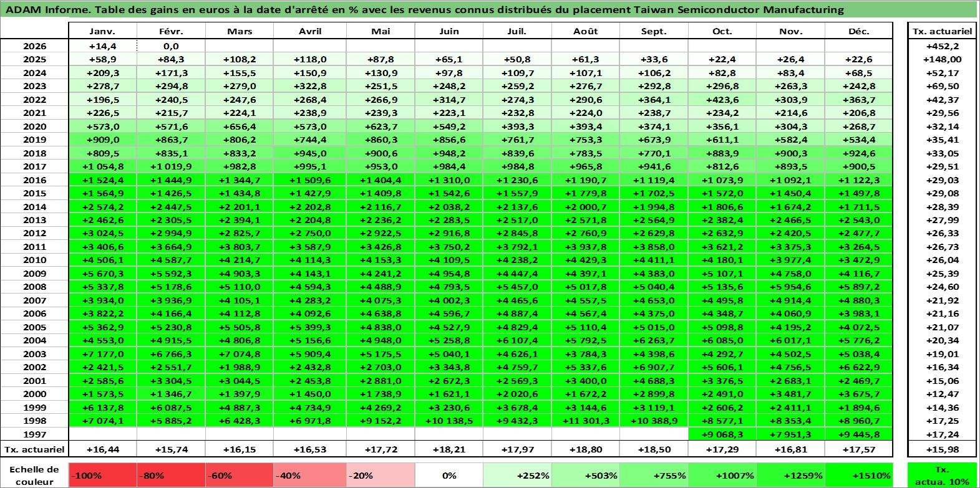Select the +252% color scale swatch
This screenshot has height=488, width=980.
(517, 475)
